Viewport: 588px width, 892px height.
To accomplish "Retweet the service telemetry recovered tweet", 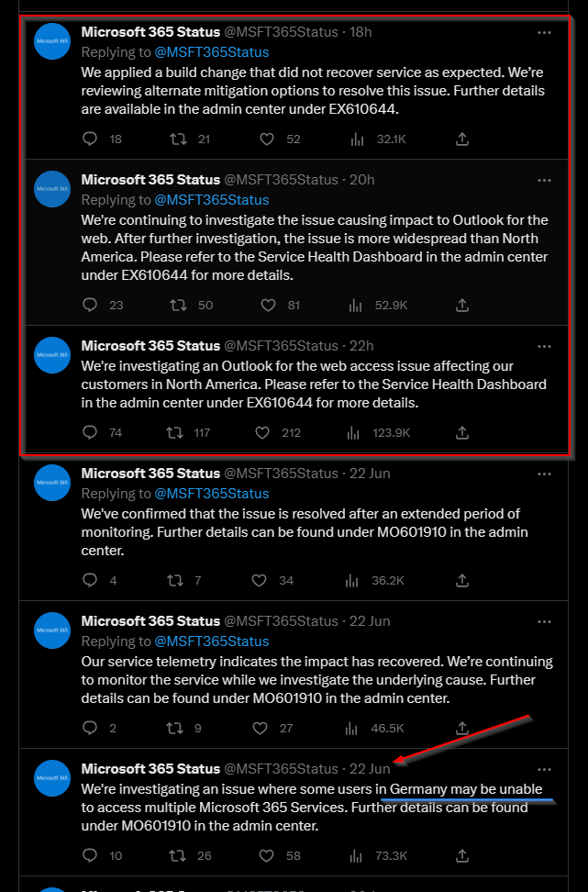I will click(x=173, y=728).
